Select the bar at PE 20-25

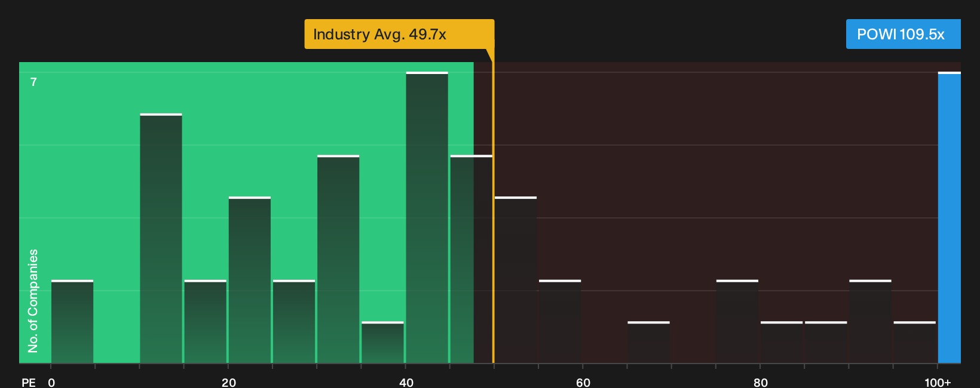[x=250, y=280]
